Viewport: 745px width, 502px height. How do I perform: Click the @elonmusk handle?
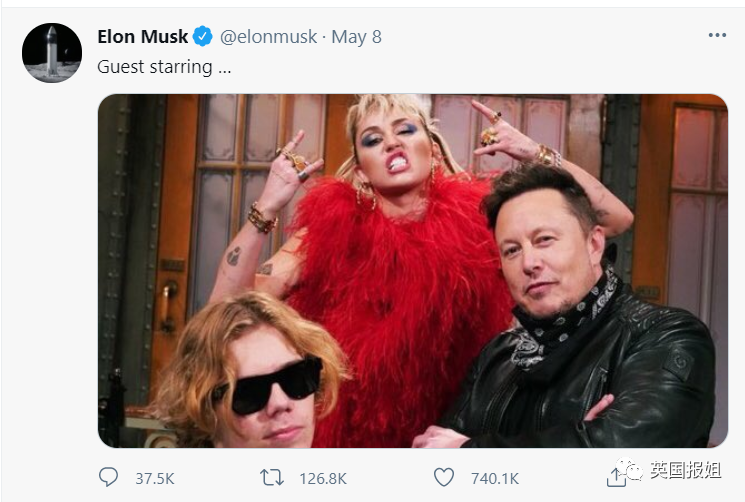pyautogui.click(x=268, y=37)
